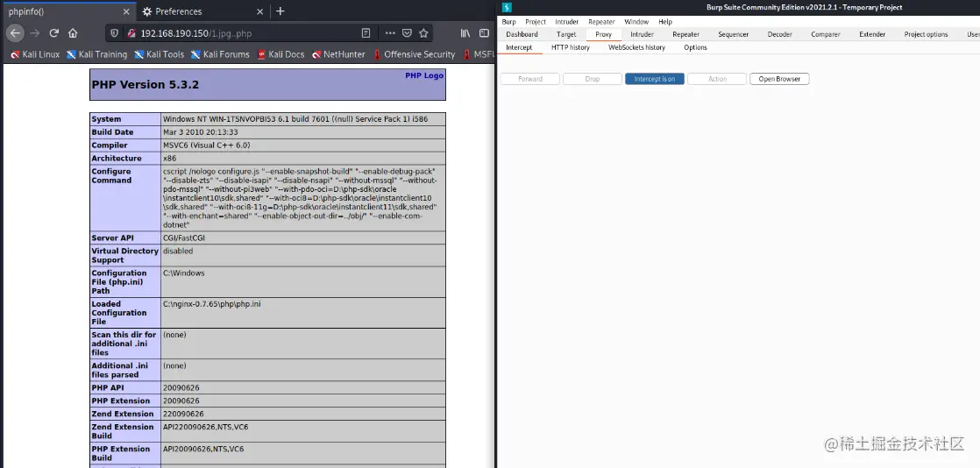980x468 pixels.
Task: Click the Firefox forward arrow
Action: [35, 33]
